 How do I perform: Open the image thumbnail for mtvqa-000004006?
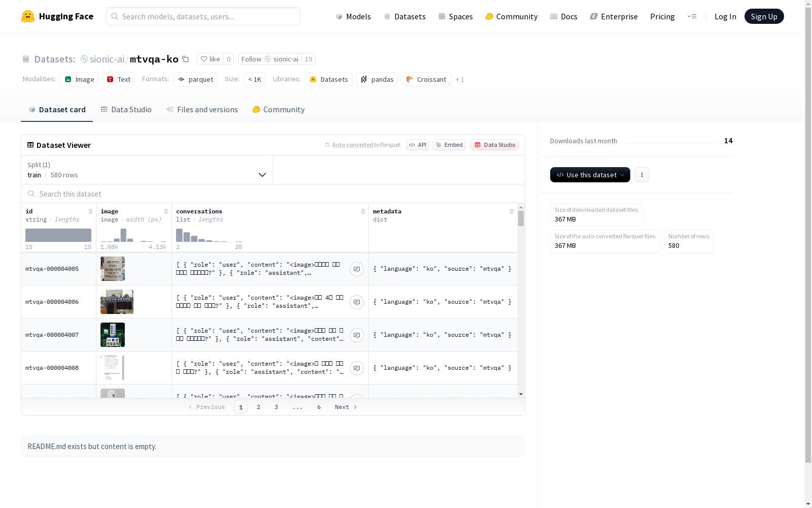click(x=117, y=302)
